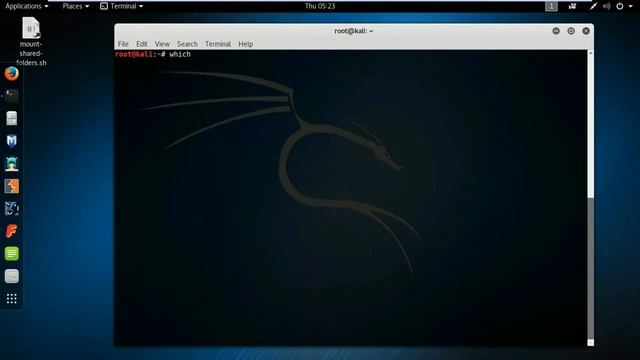This screenshot has width=640, height=360.
Task: Open the Places menu
Action: tap(76, 6)
